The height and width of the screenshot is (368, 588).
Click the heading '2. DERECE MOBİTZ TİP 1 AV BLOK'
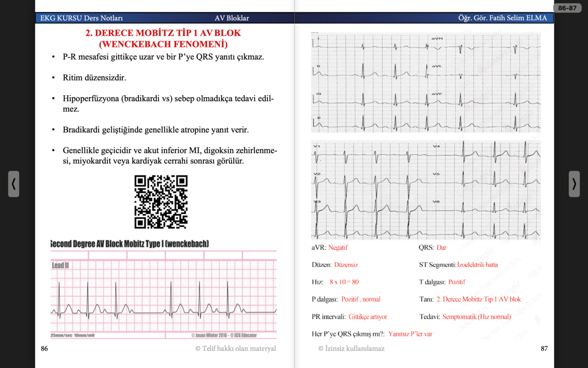point(163,33)
